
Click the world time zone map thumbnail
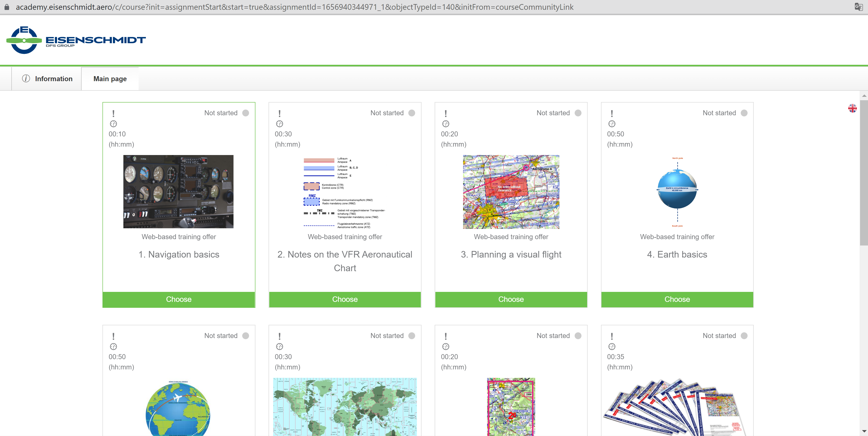point(345,407)
